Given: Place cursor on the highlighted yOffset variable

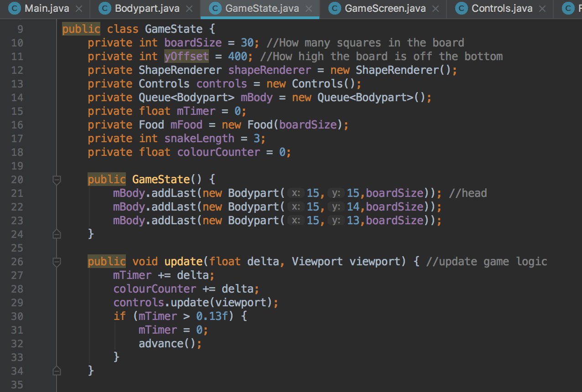Looking at the screenshot, I should click(x=186, y=57).
